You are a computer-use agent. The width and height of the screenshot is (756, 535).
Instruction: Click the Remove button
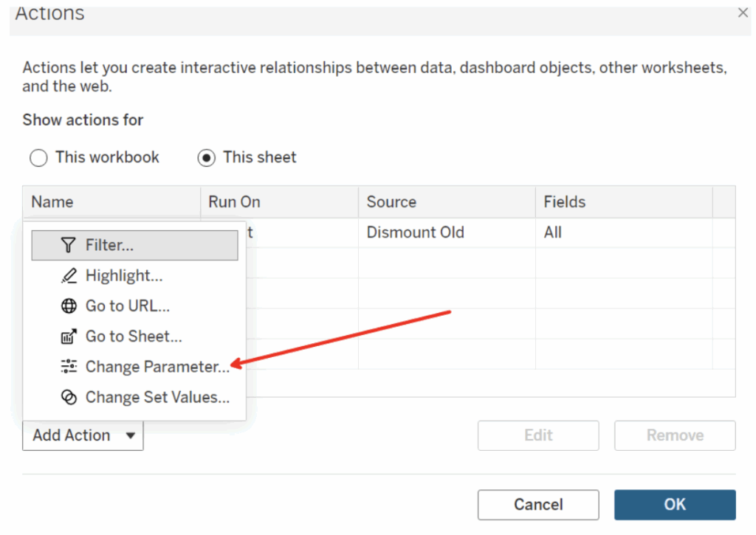point(675,435)
